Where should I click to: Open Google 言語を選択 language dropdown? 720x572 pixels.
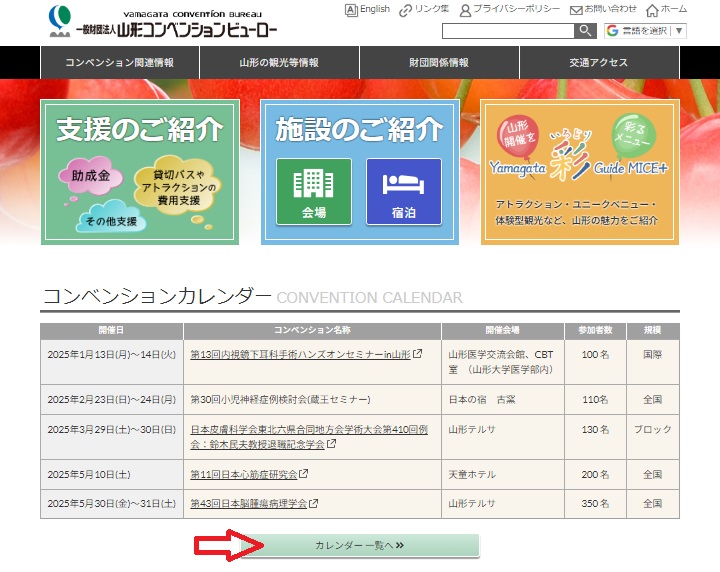point(645,31)
